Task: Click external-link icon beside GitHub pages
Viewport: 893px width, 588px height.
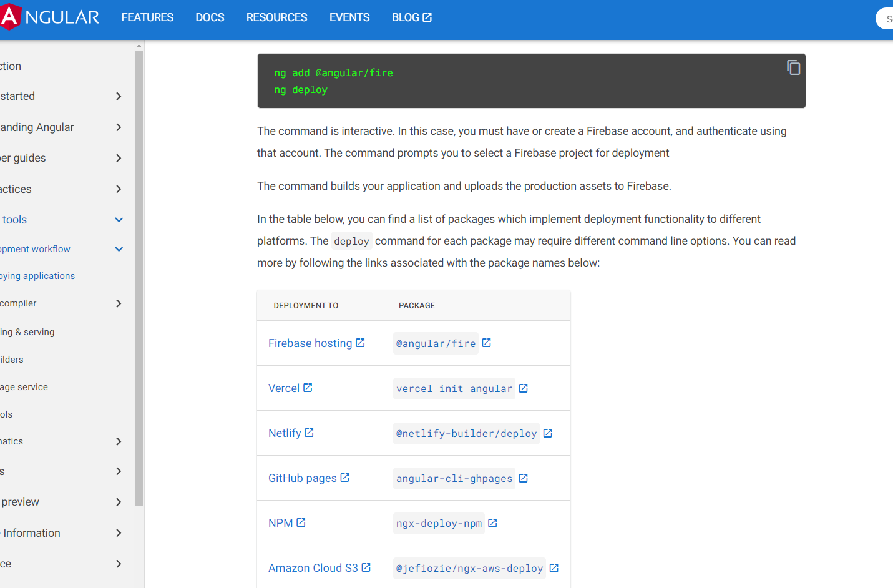Action: [345, 478]
